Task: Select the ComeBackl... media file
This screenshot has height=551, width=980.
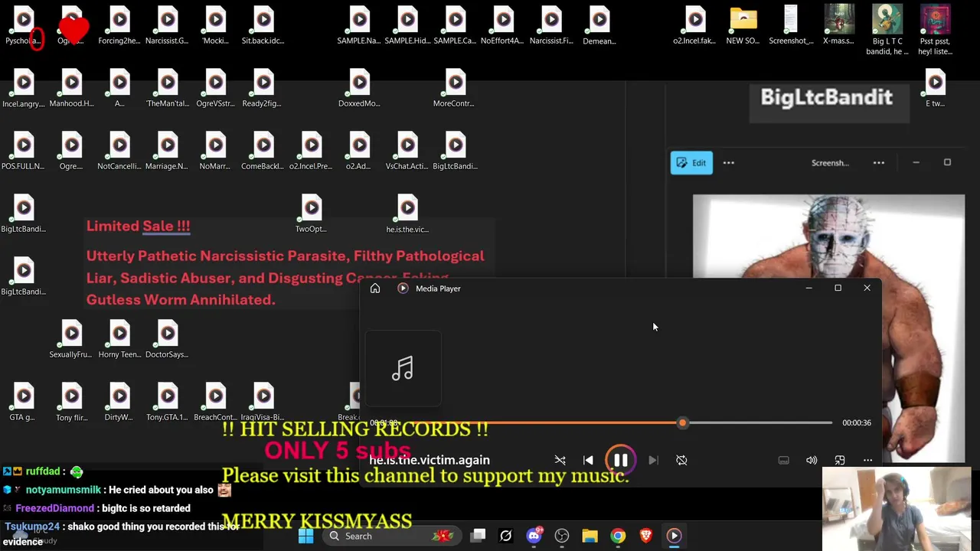Action: (263, 152)
